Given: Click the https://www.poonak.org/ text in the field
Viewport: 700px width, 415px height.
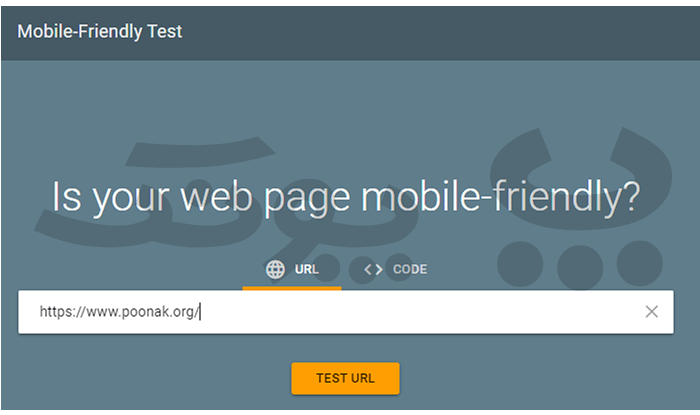Looking at the screenshot, I should (119, 311).
